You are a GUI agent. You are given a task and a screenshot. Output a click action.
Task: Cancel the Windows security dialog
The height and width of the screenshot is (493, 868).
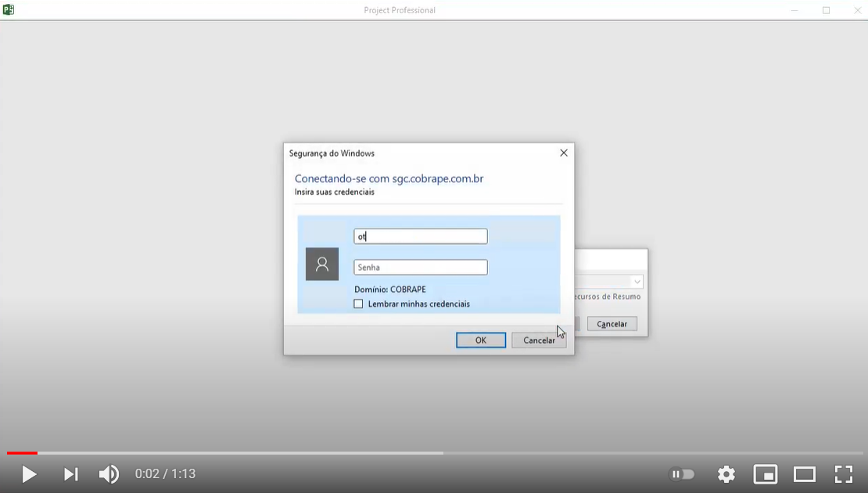(538, 340)
